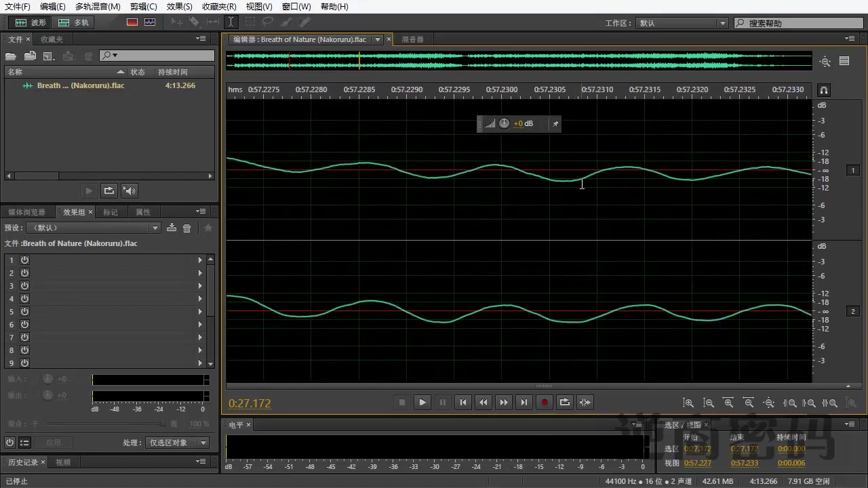
Task: Open the 多轨混音(M) menu
Action: pos(98,6)
